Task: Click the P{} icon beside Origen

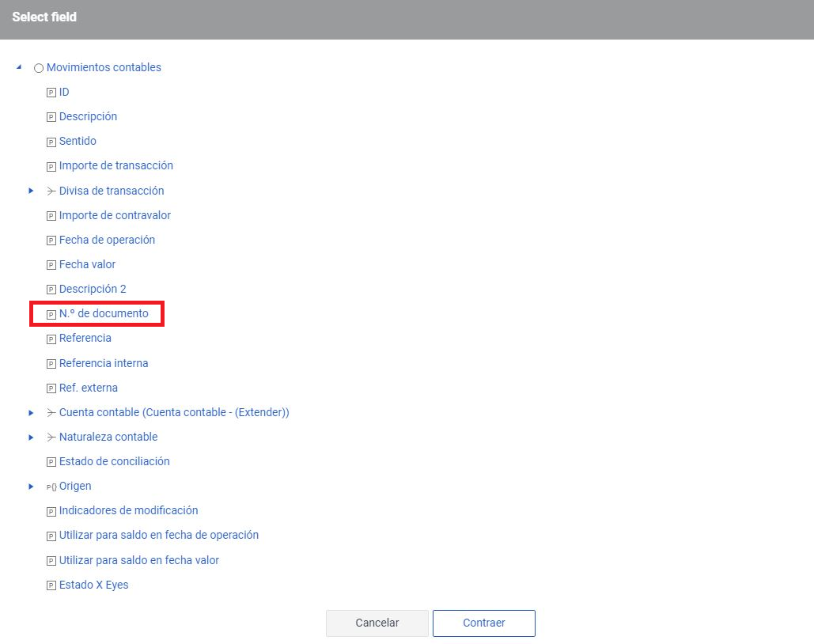Action: pos(51,487)
